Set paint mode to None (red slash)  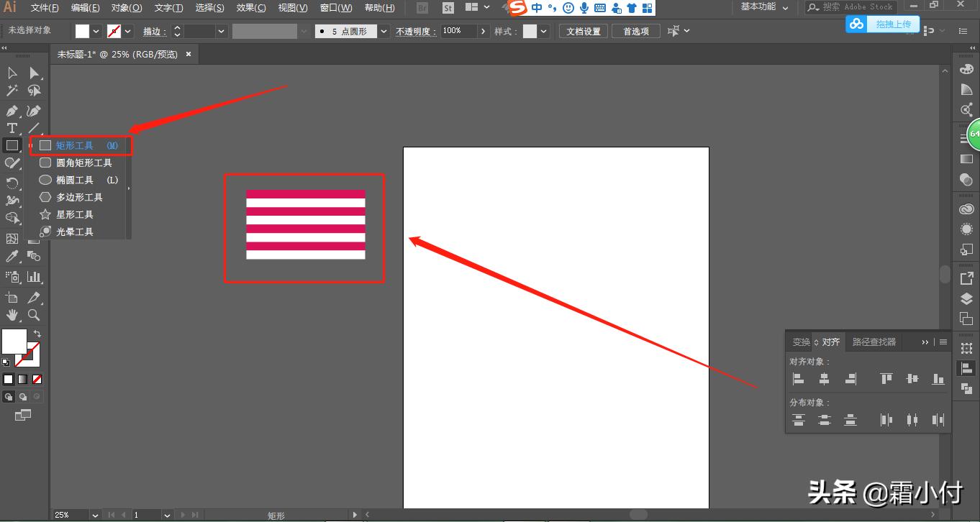tap(37, 379)
